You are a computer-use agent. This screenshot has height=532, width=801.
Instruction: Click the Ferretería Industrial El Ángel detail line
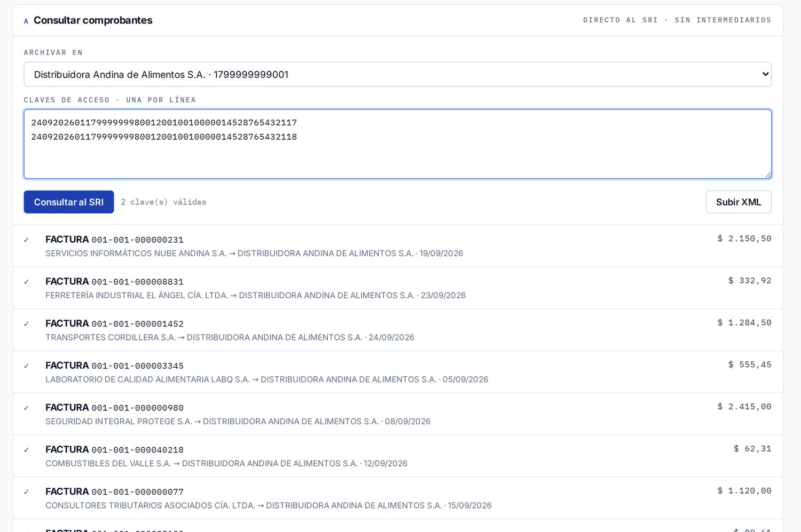[x=256, y=296]
